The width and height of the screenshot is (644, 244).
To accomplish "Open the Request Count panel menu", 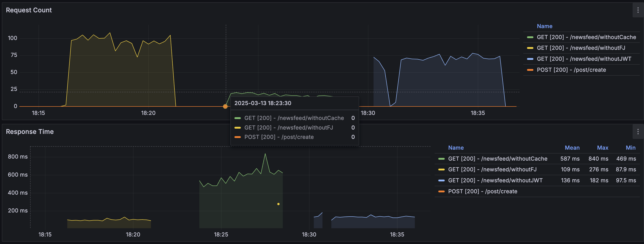I will point(638,10).
